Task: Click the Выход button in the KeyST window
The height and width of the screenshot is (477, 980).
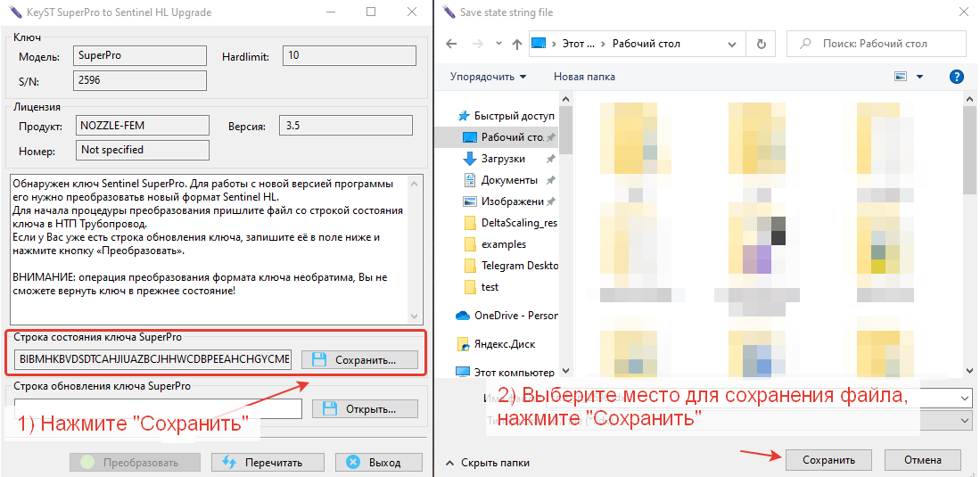Action: (379, 463)
